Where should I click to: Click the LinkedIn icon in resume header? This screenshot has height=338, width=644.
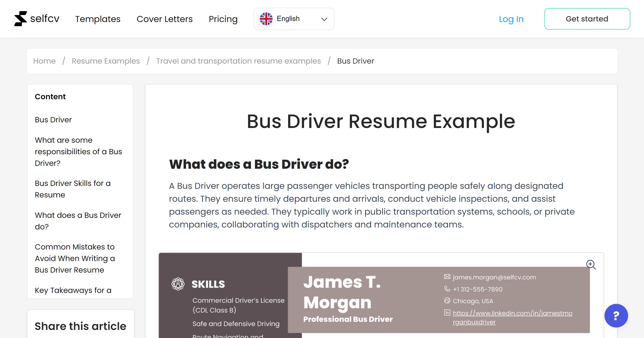click(447, 313)
